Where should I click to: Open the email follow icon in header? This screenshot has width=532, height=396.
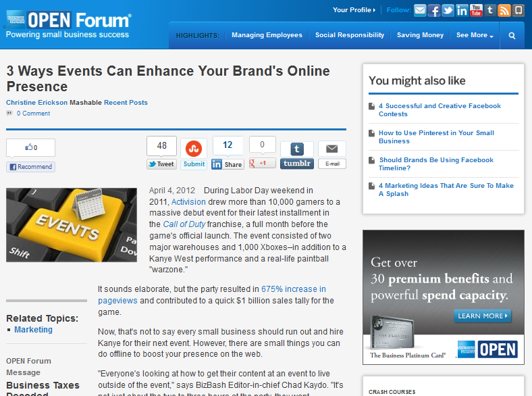click(x=420, y=10)
